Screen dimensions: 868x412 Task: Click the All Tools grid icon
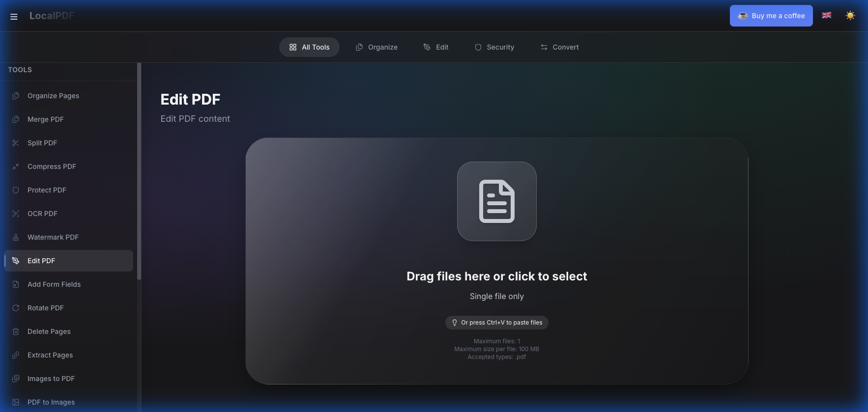click(293, 47)
